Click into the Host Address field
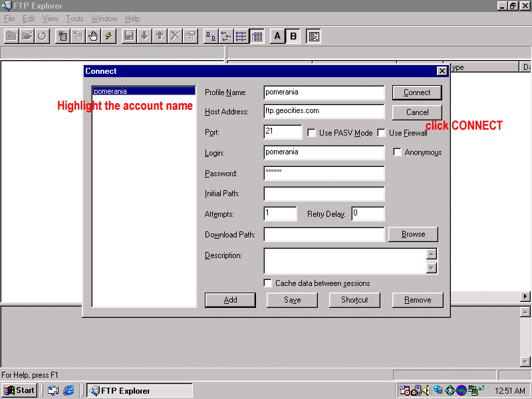This screenshot has height=399, width=532. 324,112
